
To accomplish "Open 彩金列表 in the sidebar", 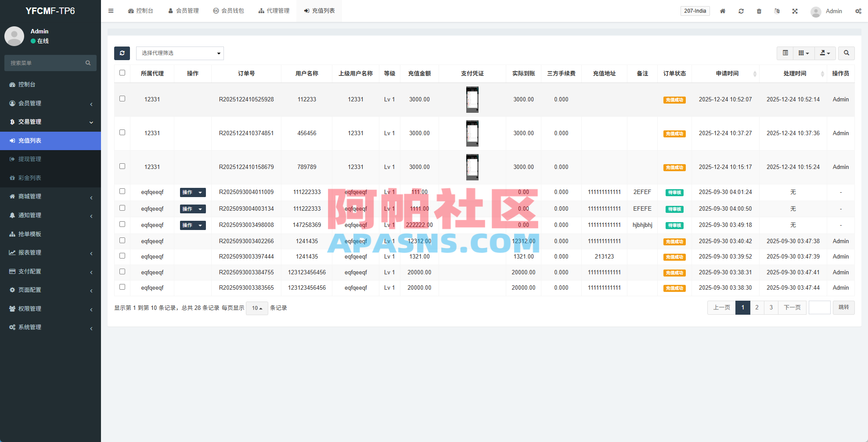I will 50,178.
